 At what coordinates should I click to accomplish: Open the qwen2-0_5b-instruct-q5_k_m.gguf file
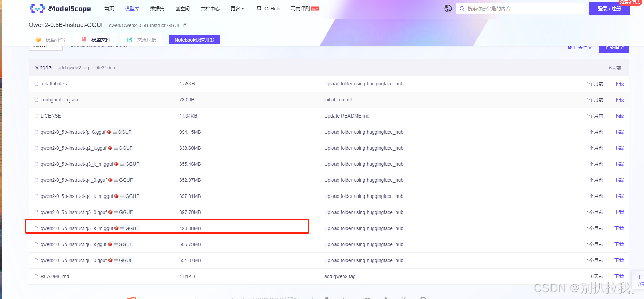77,228
